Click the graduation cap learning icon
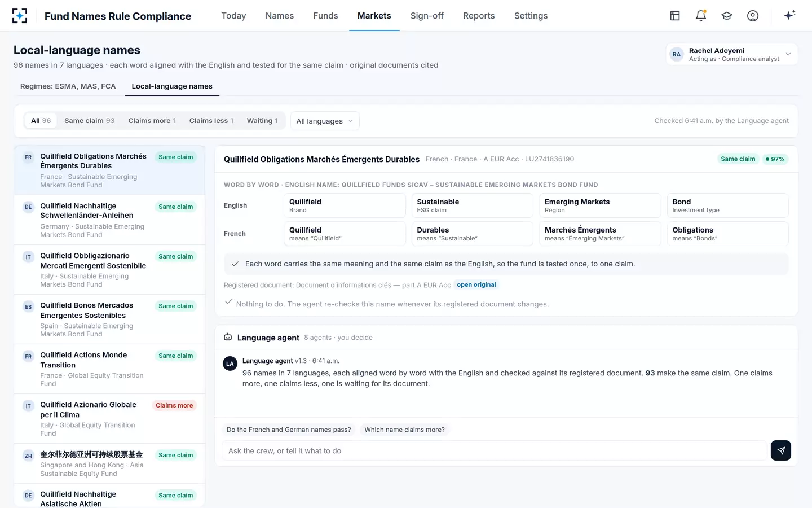This screenshot has height=508, width=812. point(727,16)
